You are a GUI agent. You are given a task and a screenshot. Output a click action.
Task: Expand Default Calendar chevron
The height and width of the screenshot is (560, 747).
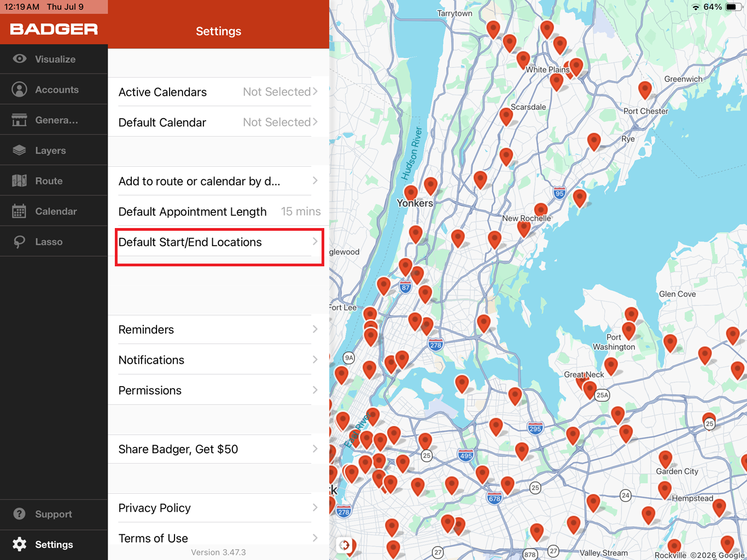[315, 122]
